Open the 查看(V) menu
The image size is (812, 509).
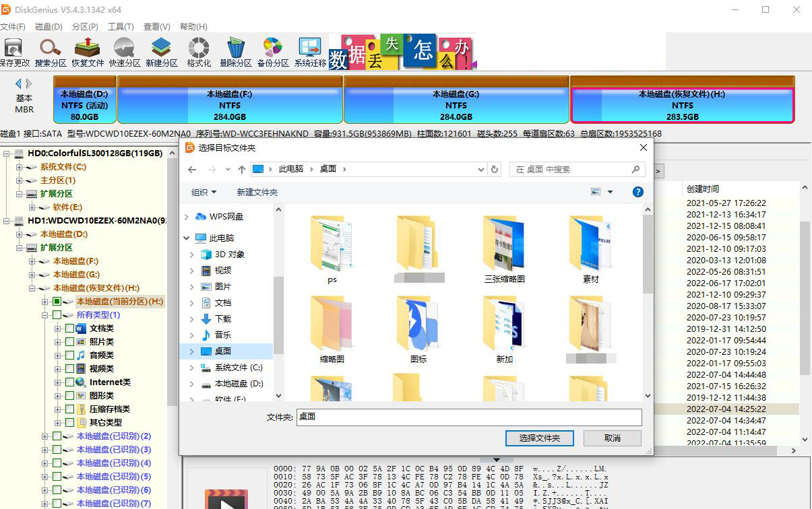pyautogui.click(x=156, y=27)
